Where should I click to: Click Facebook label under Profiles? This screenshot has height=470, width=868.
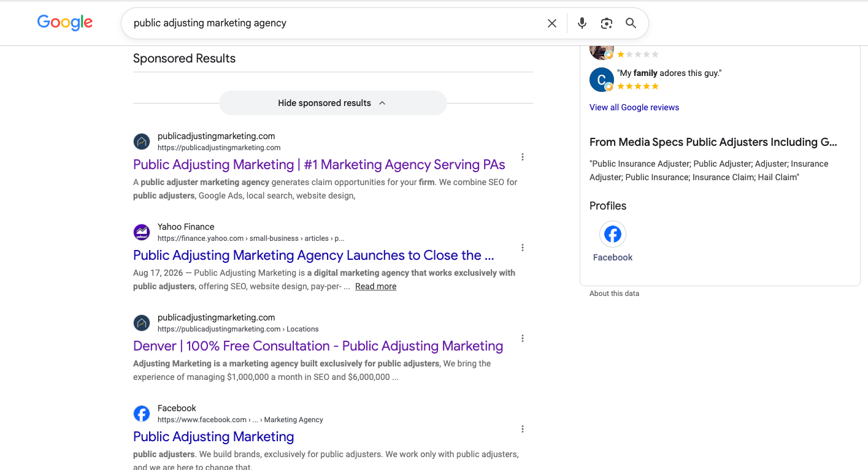click(x=613, y=257)
